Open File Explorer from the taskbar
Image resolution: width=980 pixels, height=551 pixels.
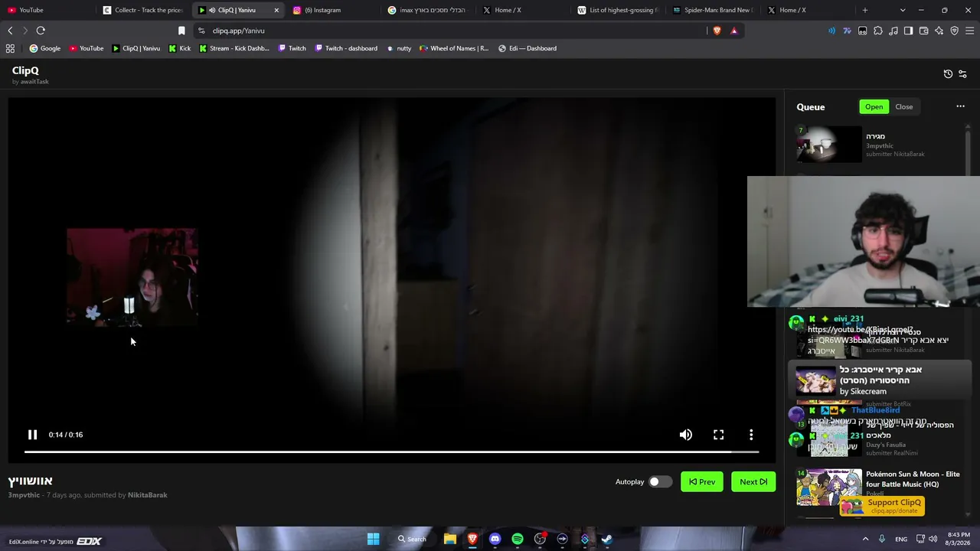coord(450,539)
